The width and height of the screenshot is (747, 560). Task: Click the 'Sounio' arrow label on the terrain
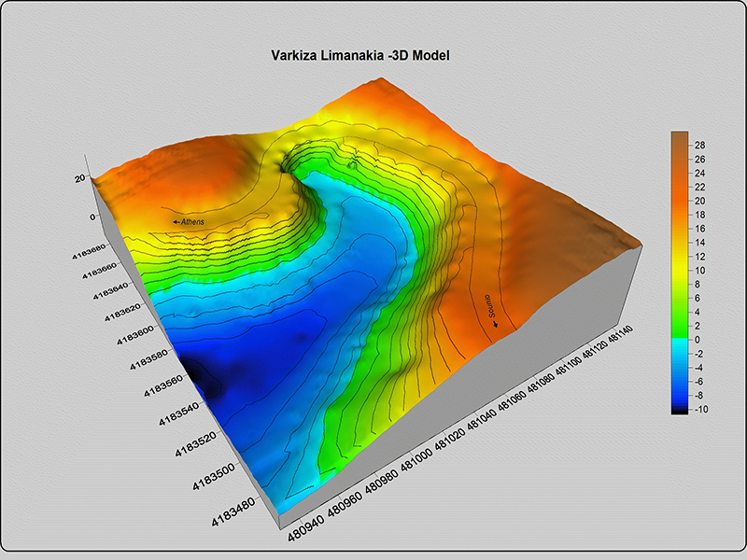(x=492, y=311)
